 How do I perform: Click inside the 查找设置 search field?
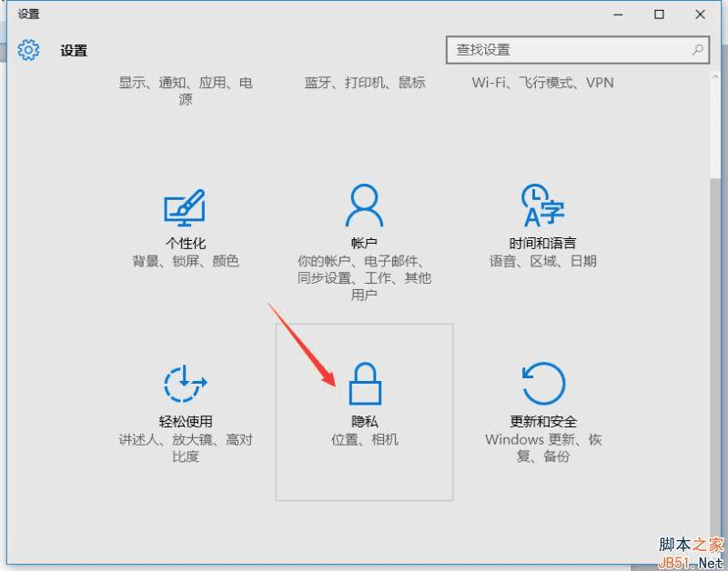578,50
